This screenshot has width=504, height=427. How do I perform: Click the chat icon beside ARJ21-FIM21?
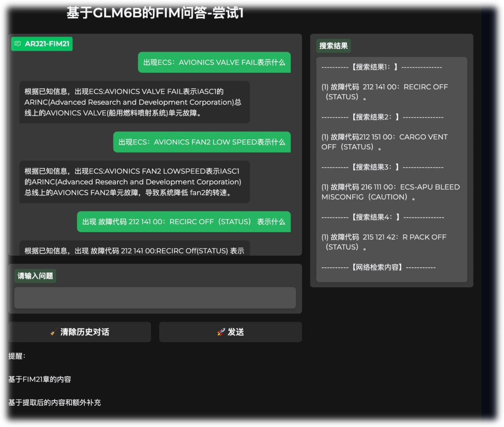[17, 44]
